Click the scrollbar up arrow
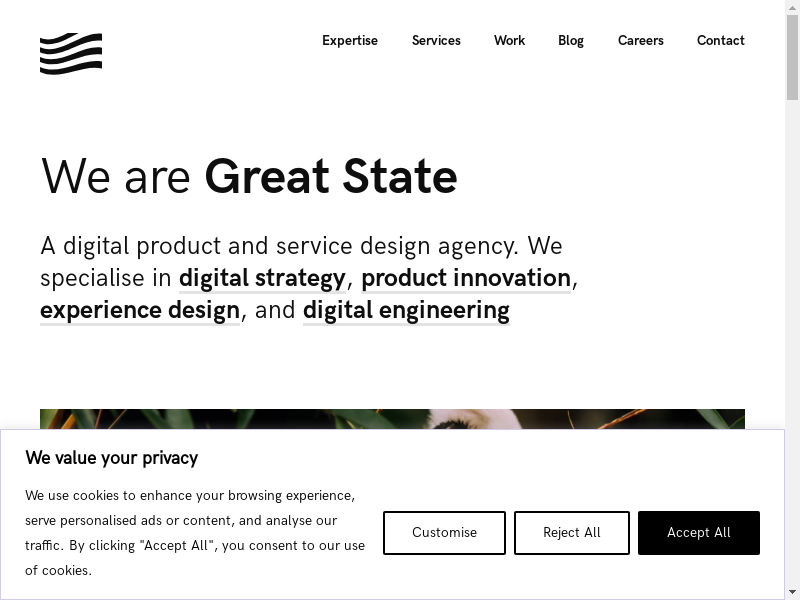The image size is (800, 600). click(x=792, y=8)
